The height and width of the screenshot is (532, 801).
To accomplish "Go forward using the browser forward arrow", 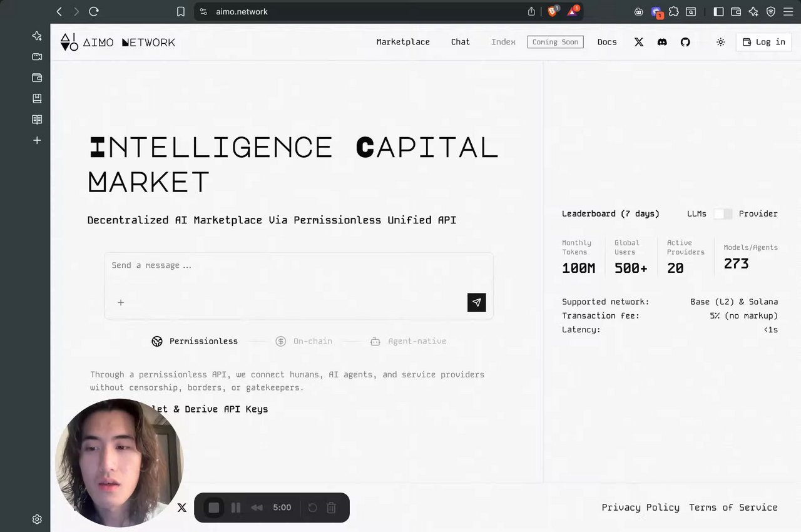I will 76,11.
